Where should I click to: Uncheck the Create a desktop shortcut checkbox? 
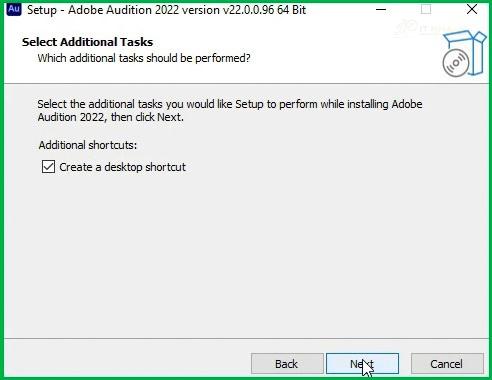pos(48,167)
